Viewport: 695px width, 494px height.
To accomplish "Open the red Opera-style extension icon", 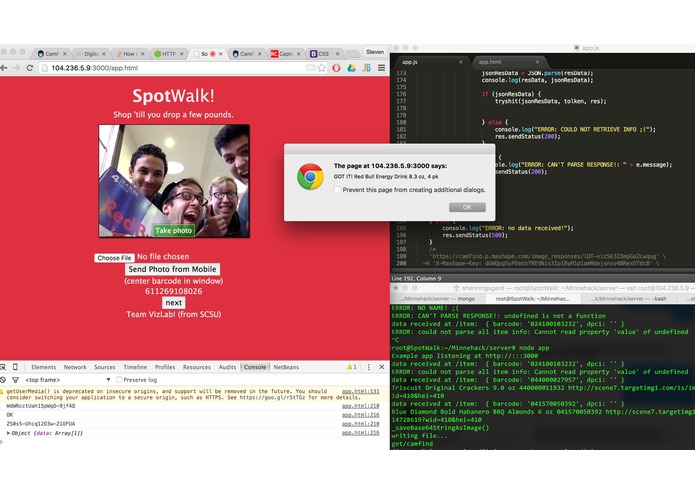I will coord(336,68).
